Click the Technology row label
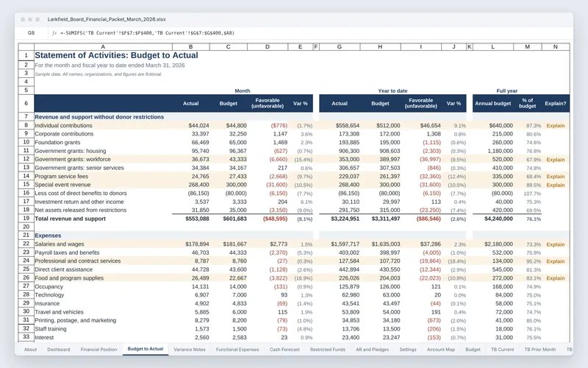This screenshot has height=368, width=588. 49,295
